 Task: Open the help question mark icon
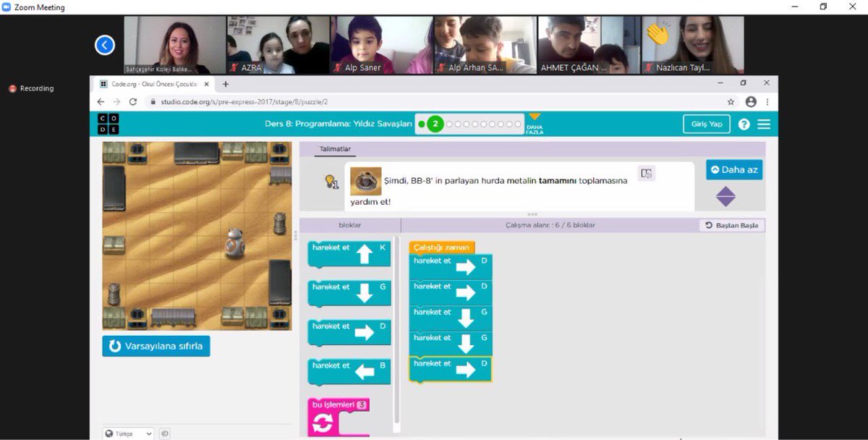click(744, 124)
